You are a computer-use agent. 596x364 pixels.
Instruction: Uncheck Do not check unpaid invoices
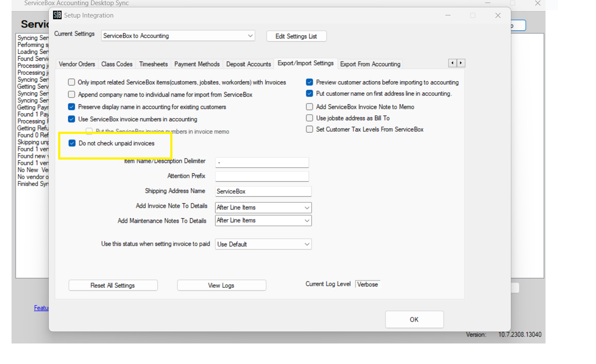tap(72, 143)
